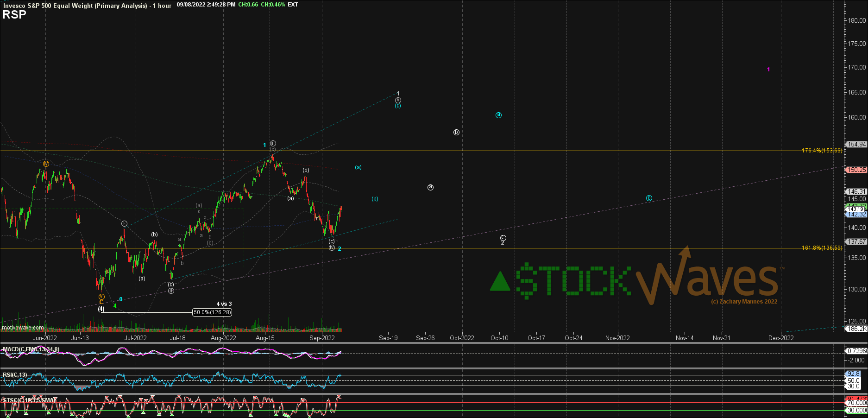Viewport: 868px width, 418px height.
Task: Click the Aug-2022 date axis label
Action: coord(223,338)
